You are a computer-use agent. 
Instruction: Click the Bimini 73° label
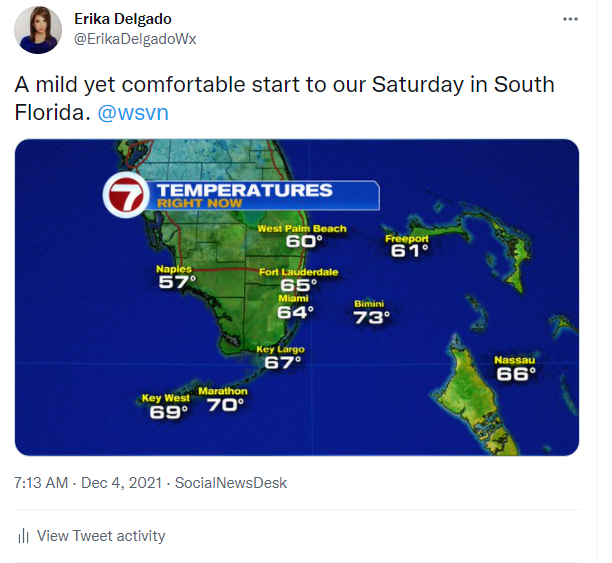pos(371,312)
